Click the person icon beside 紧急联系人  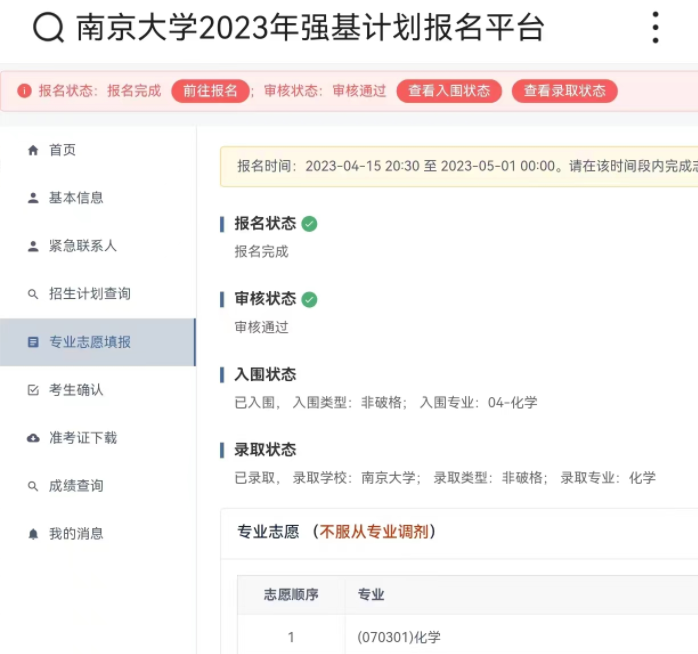[x=33, y=246]
